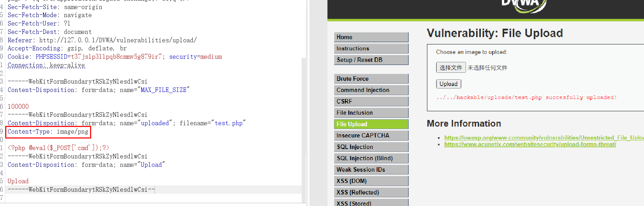Viewport: 644px width, 206px height.
Task: Click the Sec-Fetch-Dest: document header
Action: pos(49,32)
